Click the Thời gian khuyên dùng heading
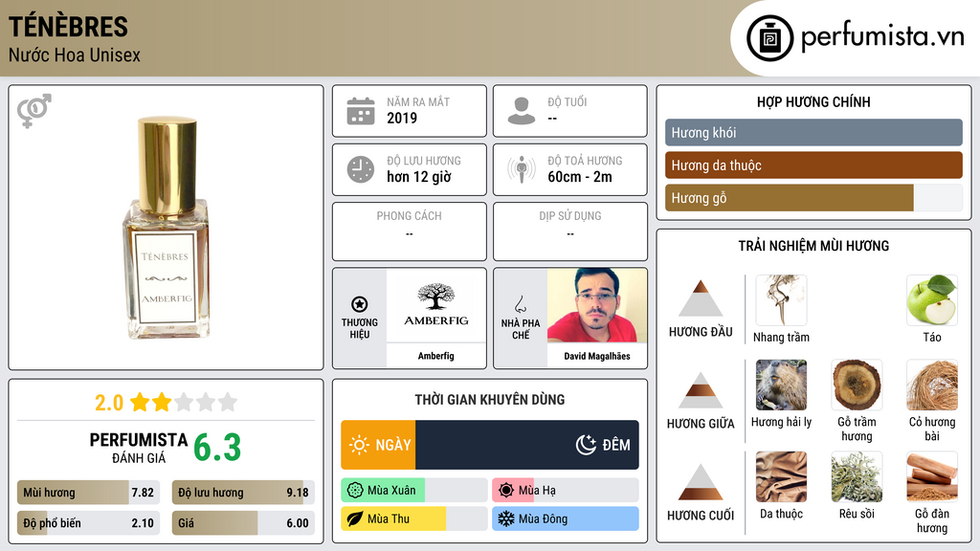Viewport: 980px width, 551px height. tap(490, 400)
